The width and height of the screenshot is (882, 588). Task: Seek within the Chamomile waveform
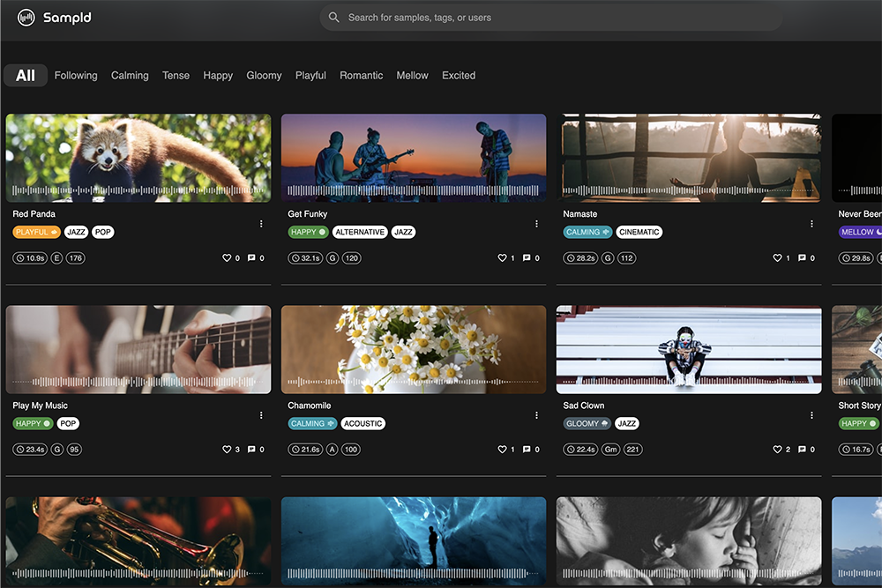[x=414, y=383]
